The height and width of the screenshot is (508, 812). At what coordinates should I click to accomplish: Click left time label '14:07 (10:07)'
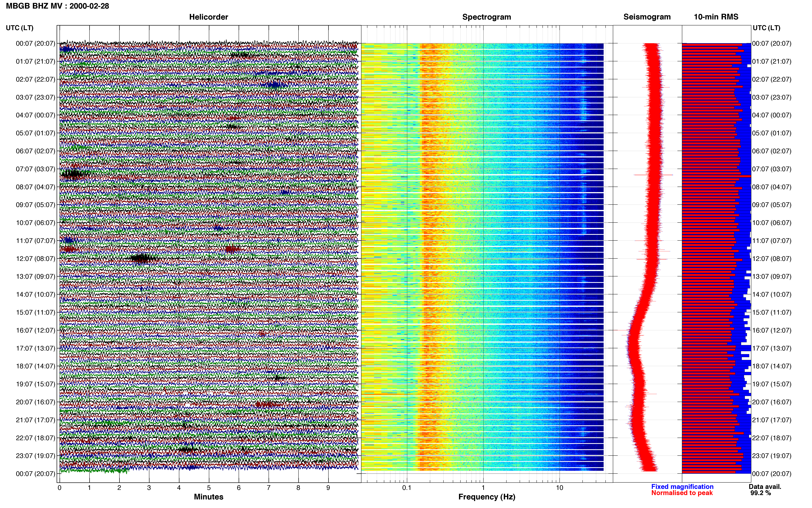(35, 294)
